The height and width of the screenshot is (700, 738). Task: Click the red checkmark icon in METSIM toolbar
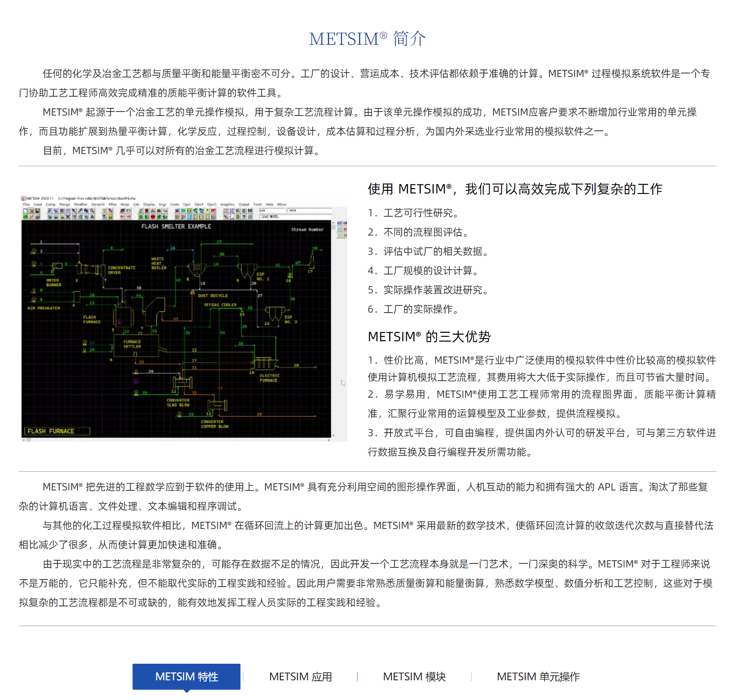click(x=31, y=217)
